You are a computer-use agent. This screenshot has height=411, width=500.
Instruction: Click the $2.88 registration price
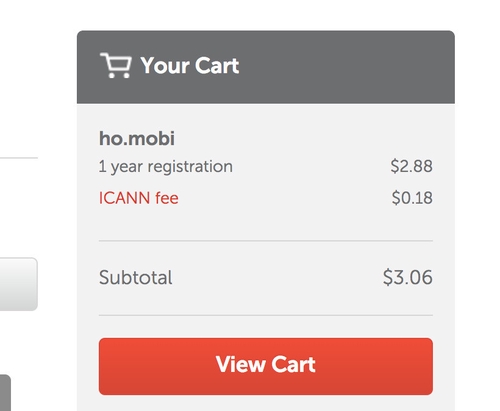411,166
